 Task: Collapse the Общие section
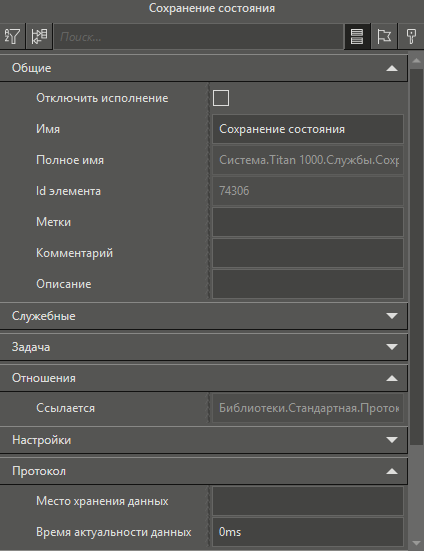tap(204, 68)
